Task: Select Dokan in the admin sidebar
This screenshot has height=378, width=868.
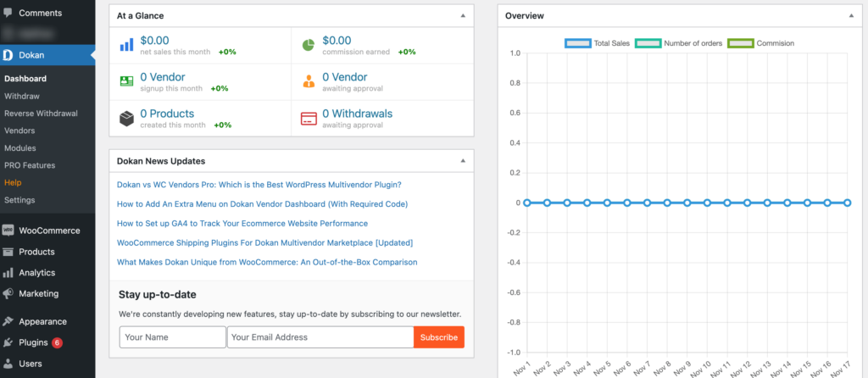Action: [47, 55]
